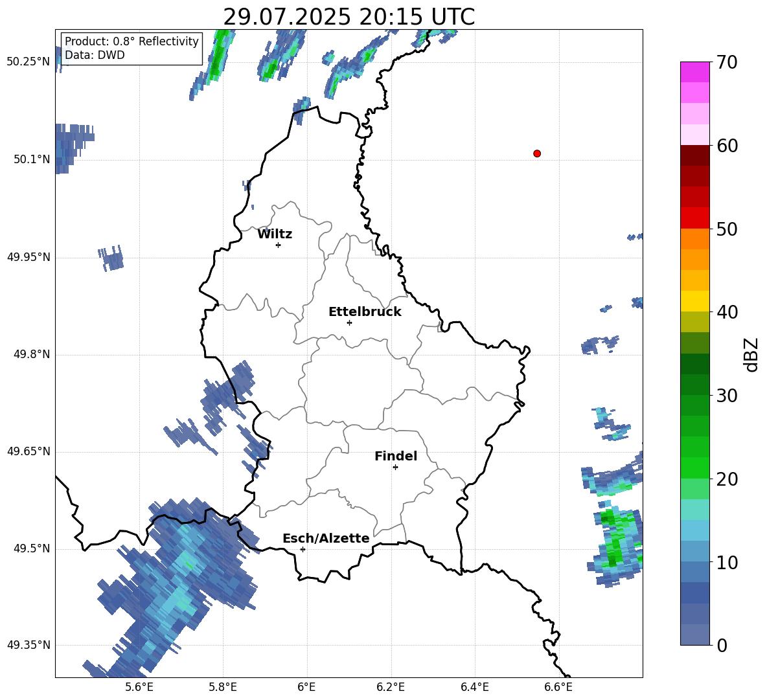Click the yellow colorbar band just above 40 dBZ
This screenshot has width=767, height=700.
point(695,301)
